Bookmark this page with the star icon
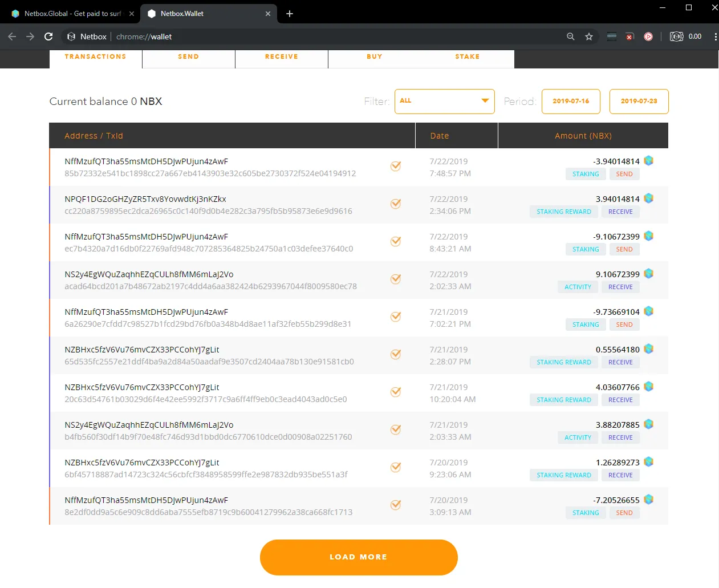 tap(589, 37)
